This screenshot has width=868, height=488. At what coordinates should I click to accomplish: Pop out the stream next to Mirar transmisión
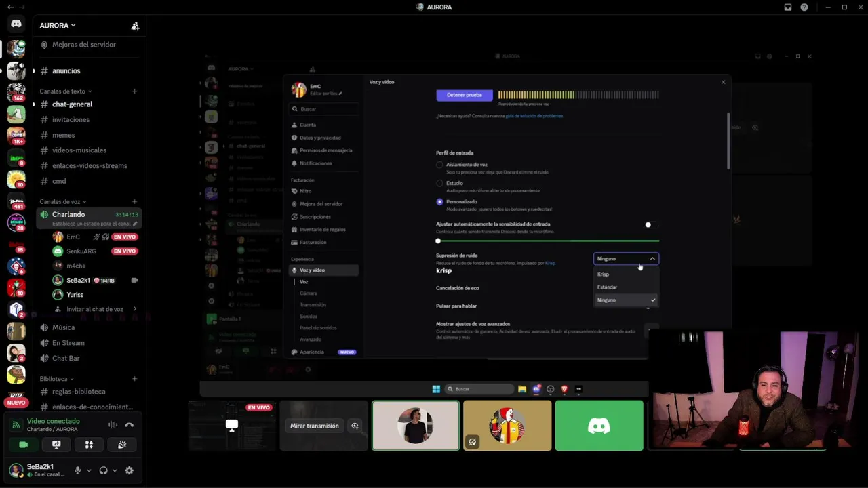click(355, 426)
